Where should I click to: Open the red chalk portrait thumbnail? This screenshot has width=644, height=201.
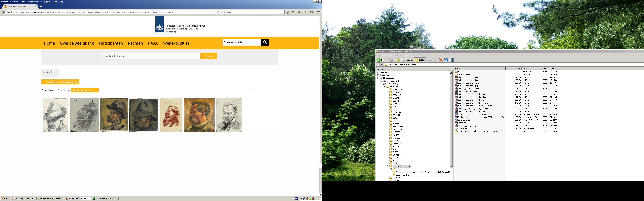171,115
